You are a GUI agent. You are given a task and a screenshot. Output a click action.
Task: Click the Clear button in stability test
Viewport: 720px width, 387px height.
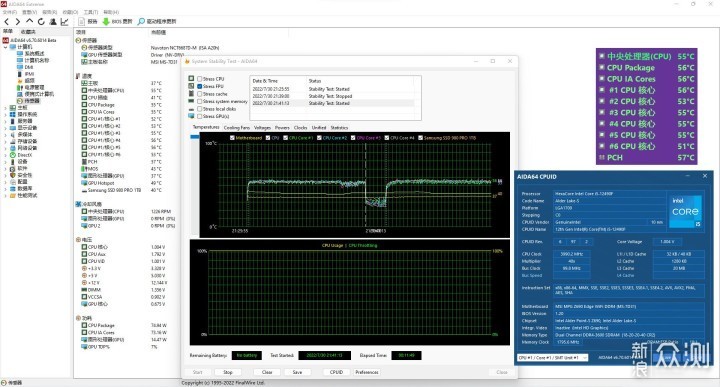(x=267, y=372)
